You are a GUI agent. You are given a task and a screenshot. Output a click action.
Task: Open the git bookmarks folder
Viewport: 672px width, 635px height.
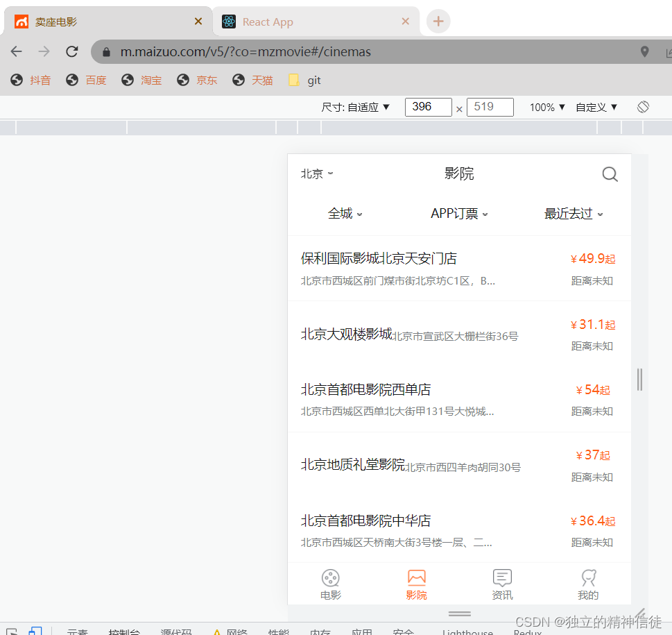click(304, 81)
